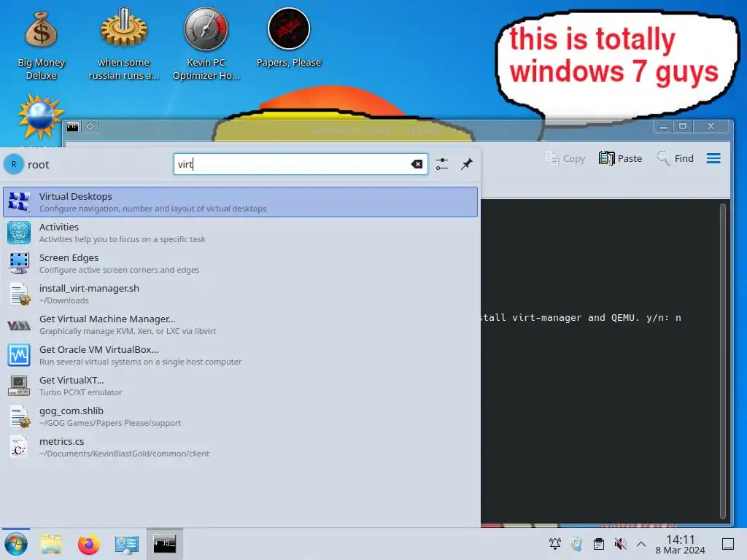Close the Konsole window
747x560 pixels.
(x=711, y=127)
